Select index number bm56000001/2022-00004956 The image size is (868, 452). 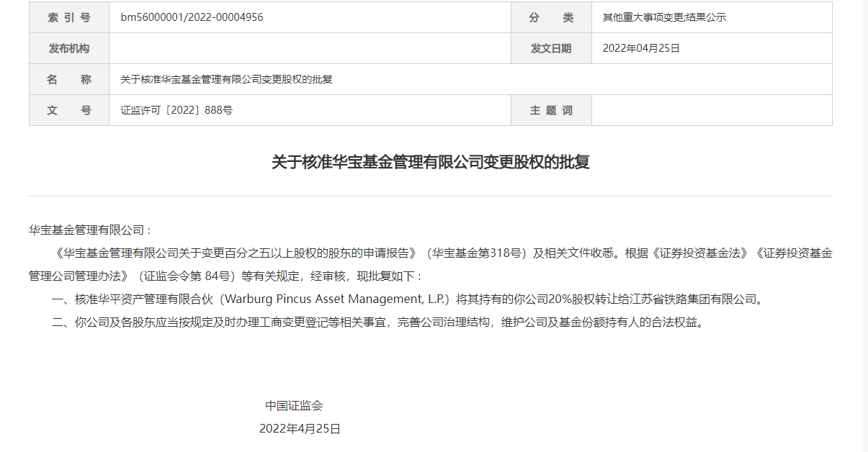[192, 17]
